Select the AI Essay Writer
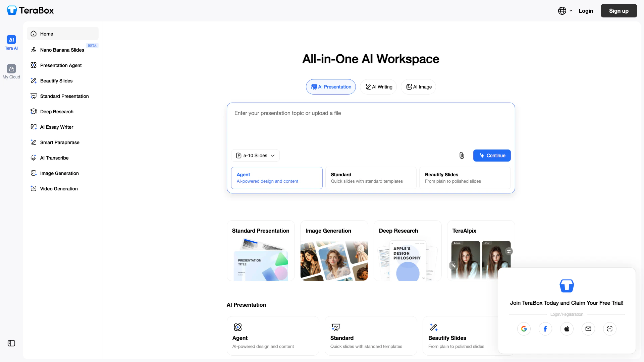Viewport: 644px width, 362px height. (x=56, y=127)
